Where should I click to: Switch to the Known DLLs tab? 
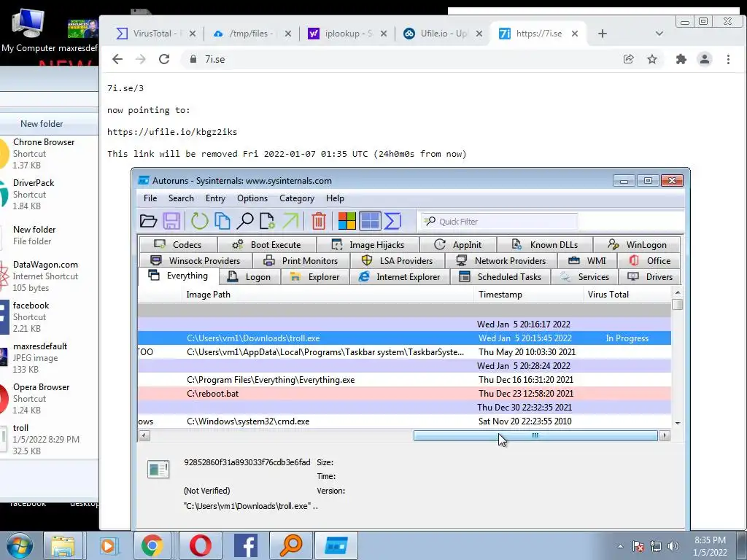[x=545, y=245]
